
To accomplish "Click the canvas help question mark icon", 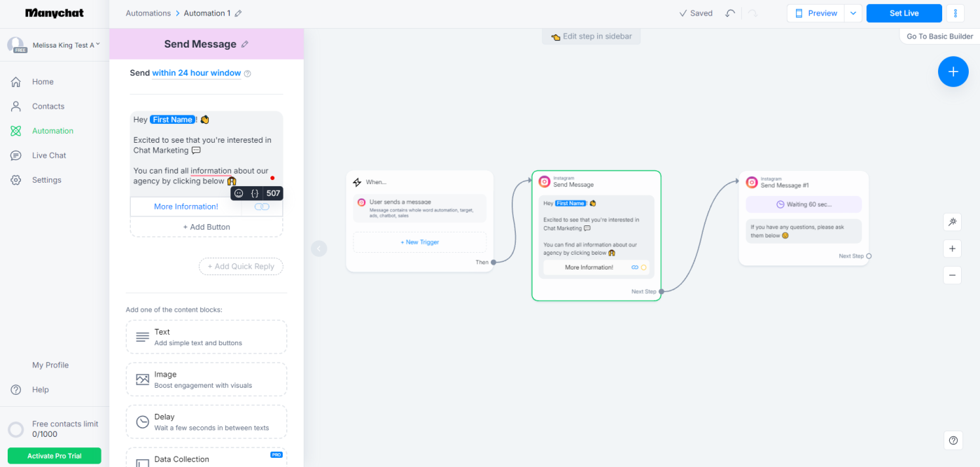I will point(953,440).
